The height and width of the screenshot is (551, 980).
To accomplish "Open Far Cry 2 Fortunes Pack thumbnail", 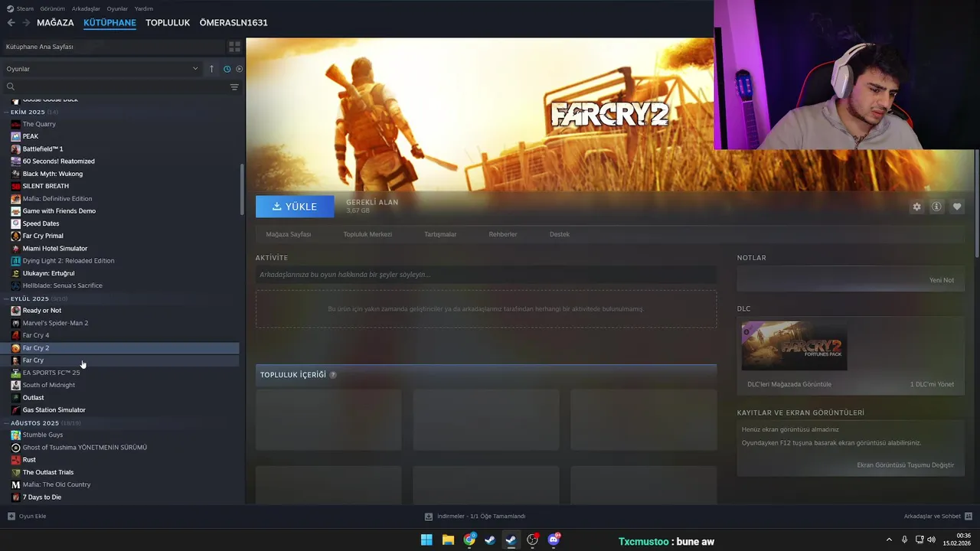I will pyautogui.click(x=795, y=346).
